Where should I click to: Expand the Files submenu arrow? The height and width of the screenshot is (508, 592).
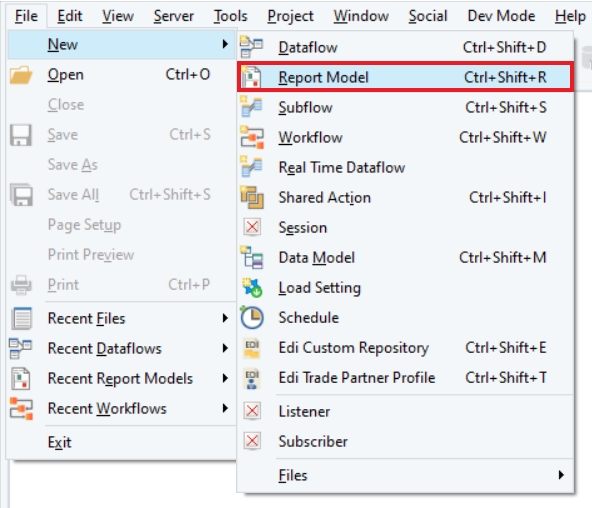(x=561, y=475)
